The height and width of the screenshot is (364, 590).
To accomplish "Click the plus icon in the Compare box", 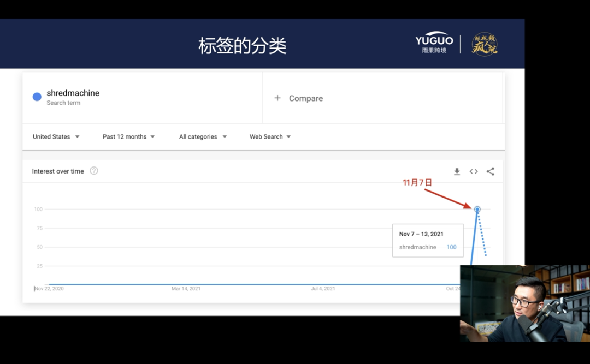I will [x=278, y=98].
